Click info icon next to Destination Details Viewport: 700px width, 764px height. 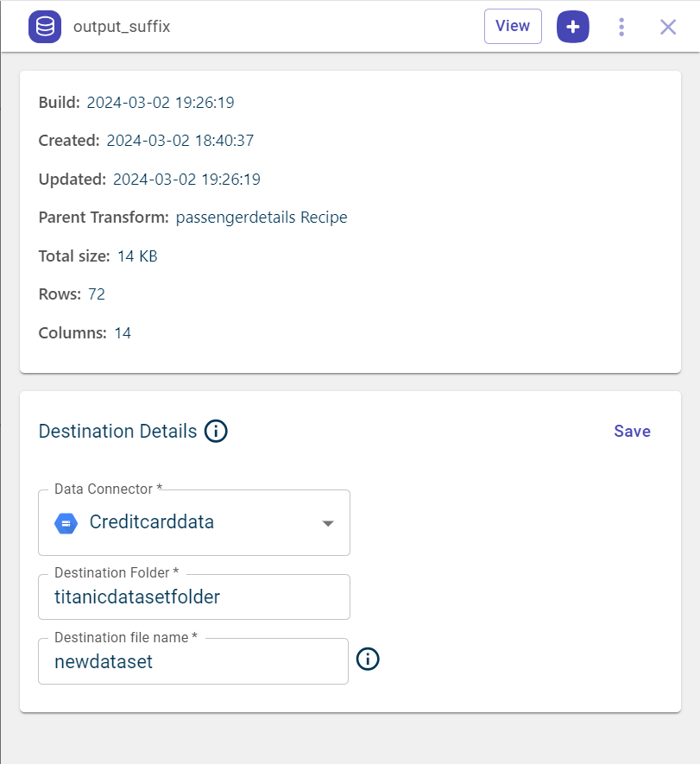point(216,431)
